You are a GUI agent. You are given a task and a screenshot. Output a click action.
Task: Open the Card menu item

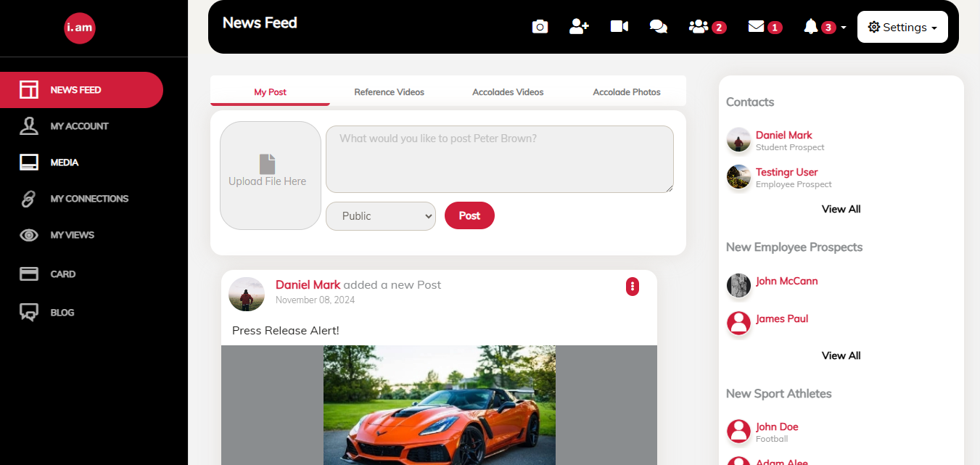(63, 274)
